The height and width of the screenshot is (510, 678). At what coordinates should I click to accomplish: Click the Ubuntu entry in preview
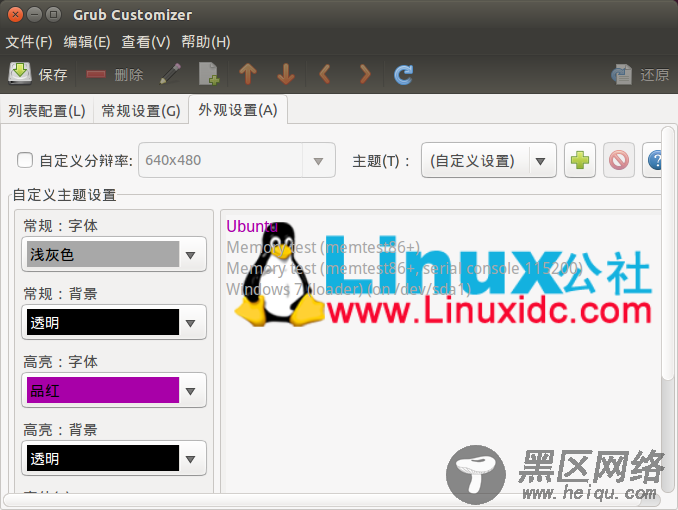[x=252, y=226]
